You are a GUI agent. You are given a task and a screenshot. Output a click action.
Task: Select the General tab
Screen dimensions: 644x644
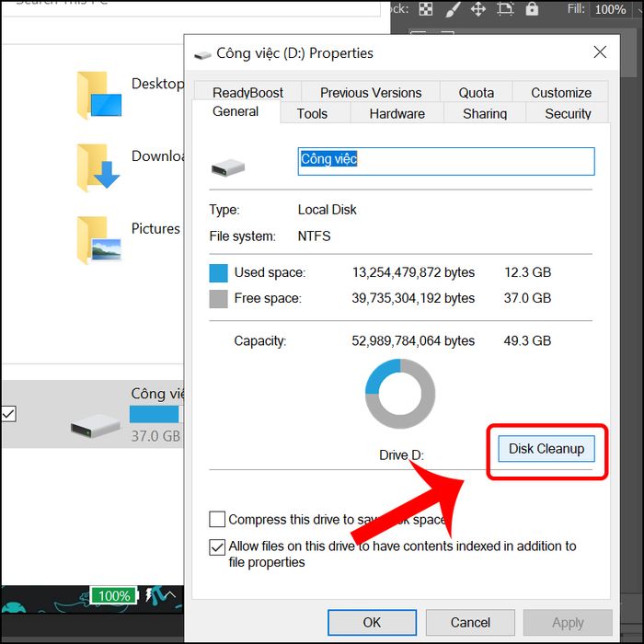coord(236,111)
